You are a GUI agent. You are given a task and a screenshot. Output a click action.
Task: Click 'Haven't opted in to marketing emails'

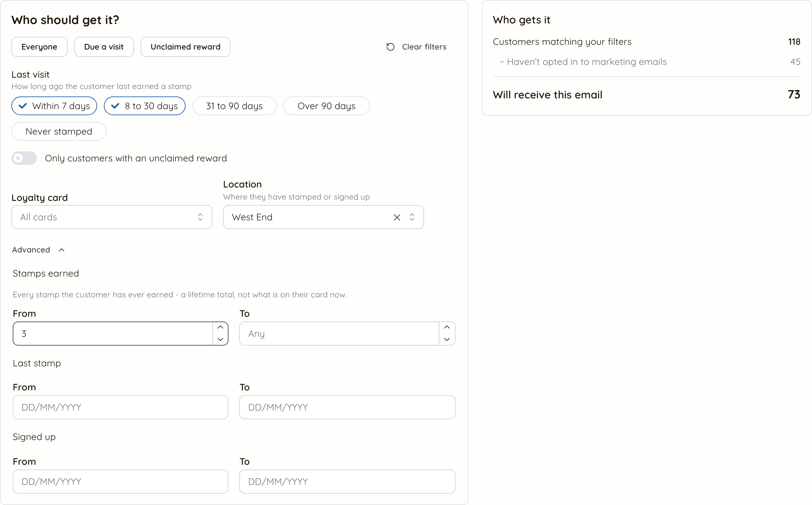(587, 62)
